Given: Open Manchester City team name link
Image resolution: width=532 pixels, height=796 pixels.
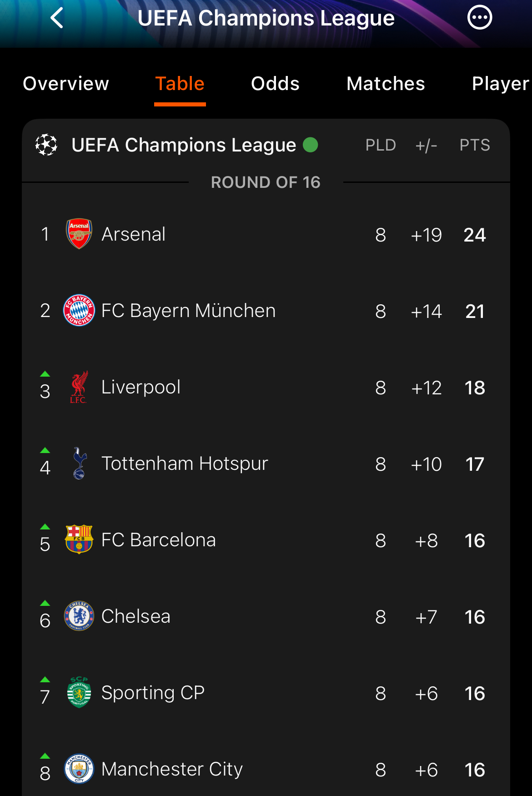Looking at the screenshot, I should pyautogui.click(x=172, y=769).
